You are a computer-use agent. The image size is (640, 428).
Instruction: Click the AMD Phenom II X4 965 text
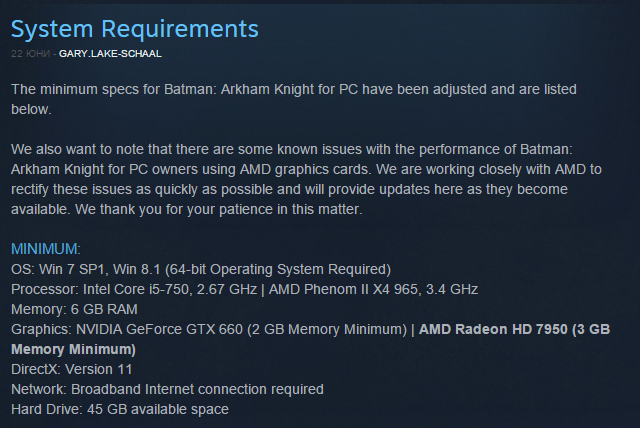click(340, 289)
